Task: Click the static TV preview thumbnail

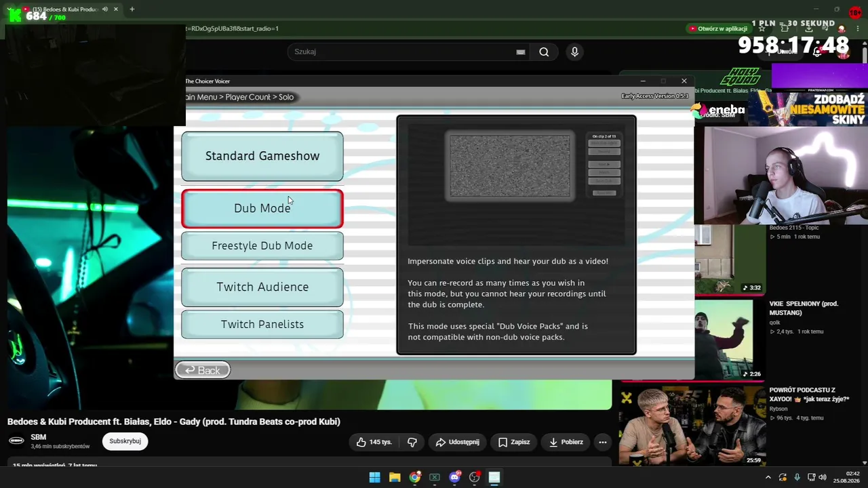Action: click(x=510, y=166)
